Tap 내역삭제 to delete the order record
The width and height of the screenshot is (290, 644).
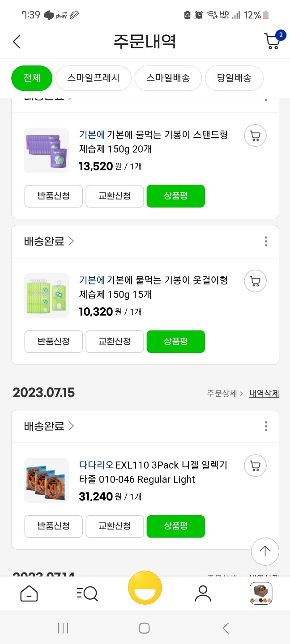click(264, 393)
